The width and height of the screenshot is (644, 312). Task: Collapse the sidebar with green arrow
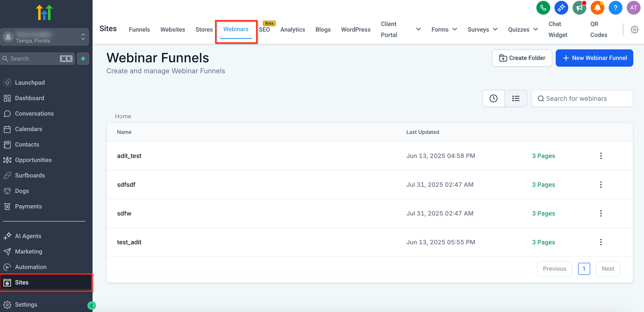(92, 306)
